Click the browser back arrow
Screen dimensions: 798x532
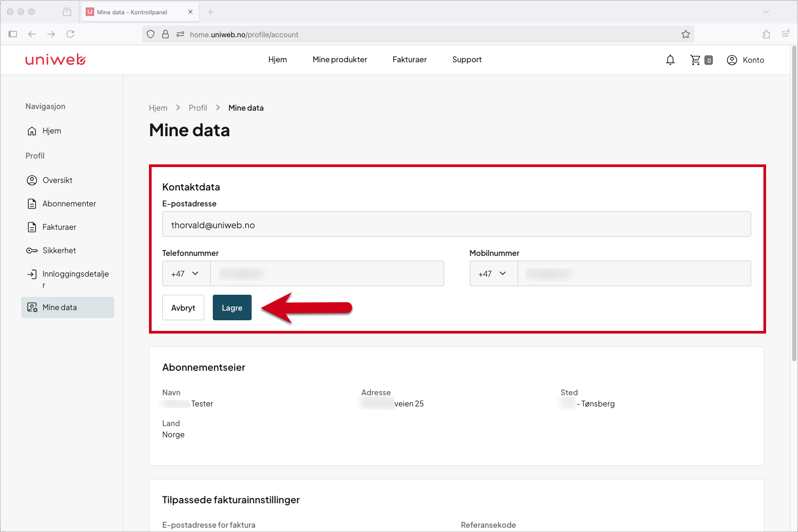[x=32, y=34]
